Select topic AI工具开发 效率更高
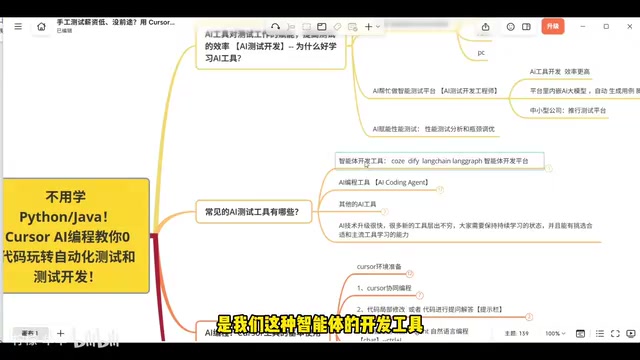The width and height of the screenshot is (640, 360). tap(560, 72)
